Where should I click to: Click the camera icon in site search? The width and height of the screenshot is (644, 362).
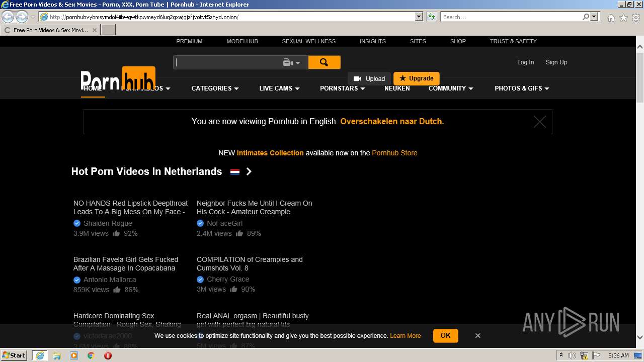[x=288, y=62]
